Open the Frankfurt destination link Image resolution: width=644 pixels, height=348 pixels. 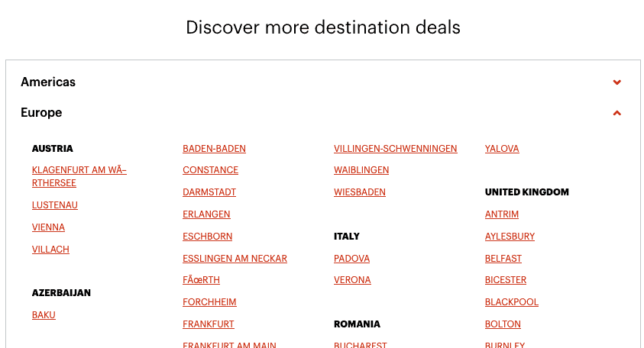(209, 324)
